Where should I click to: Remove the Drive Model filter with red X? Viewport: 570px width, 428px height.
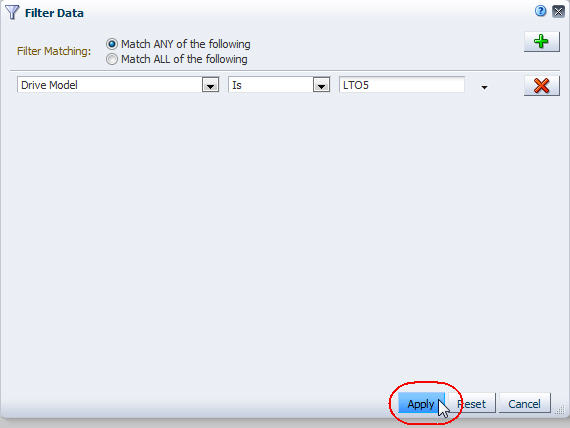click(541, 85)
